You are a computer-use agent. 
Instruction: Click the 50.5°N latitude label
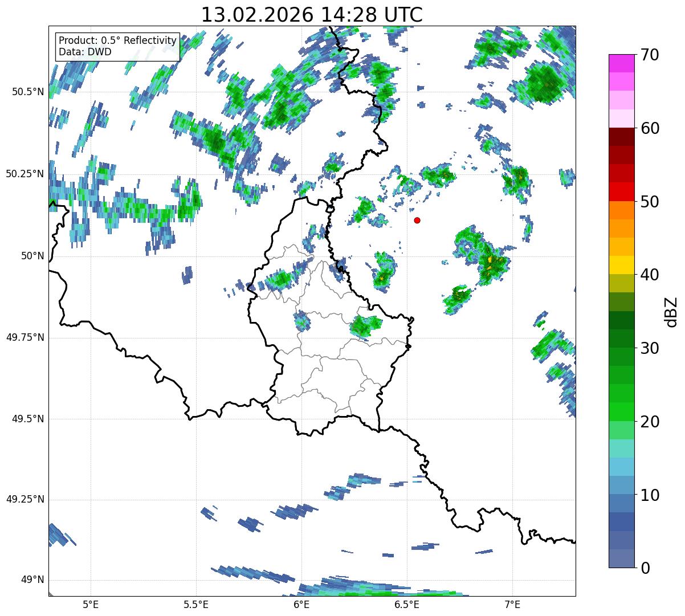coord(28,92)
